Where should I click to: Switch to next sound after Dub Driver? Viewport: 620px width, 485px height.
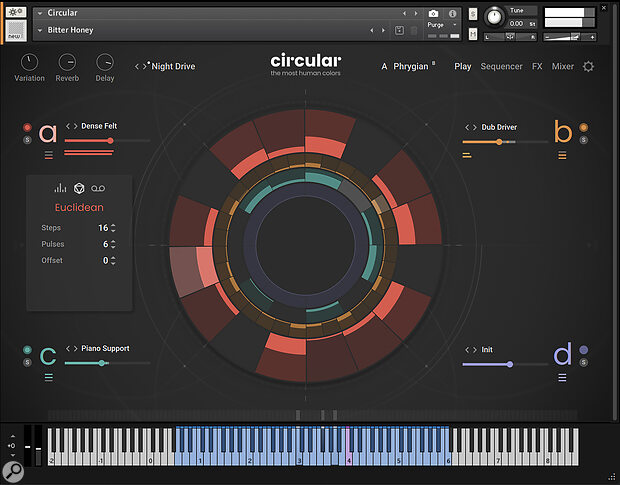474,127
